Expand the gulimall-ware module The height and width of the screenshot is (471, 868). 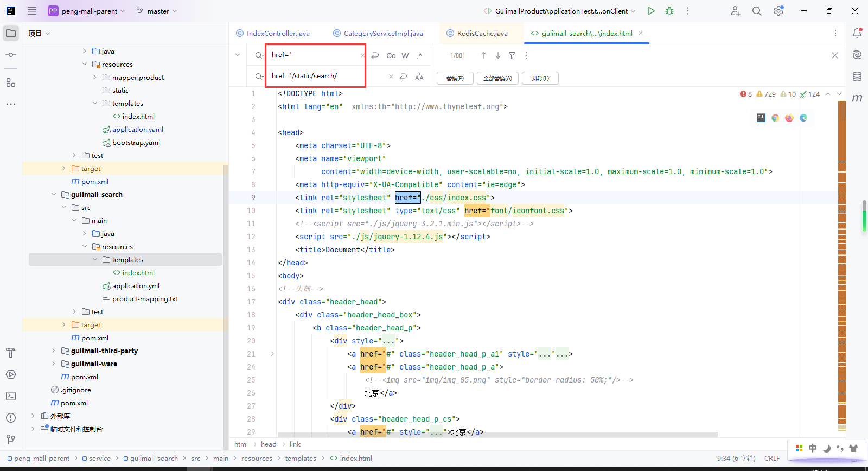(x=53, y=364)
